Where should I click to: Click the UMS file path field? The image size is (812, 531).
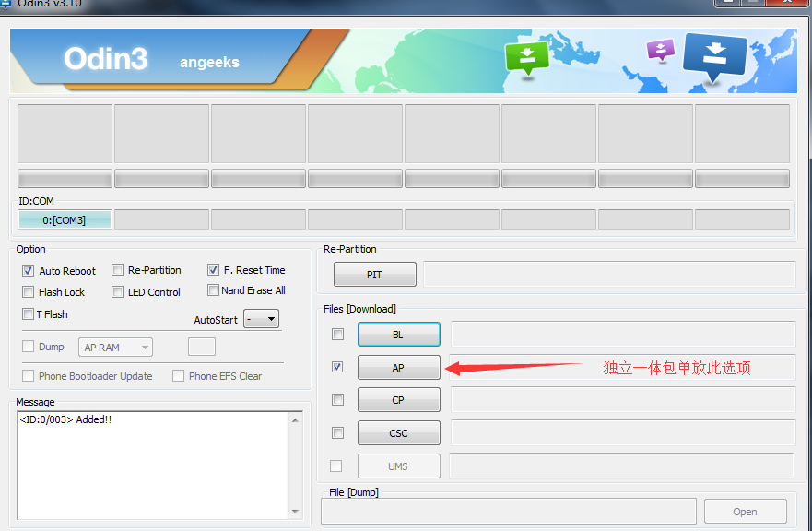click(621, 466)
